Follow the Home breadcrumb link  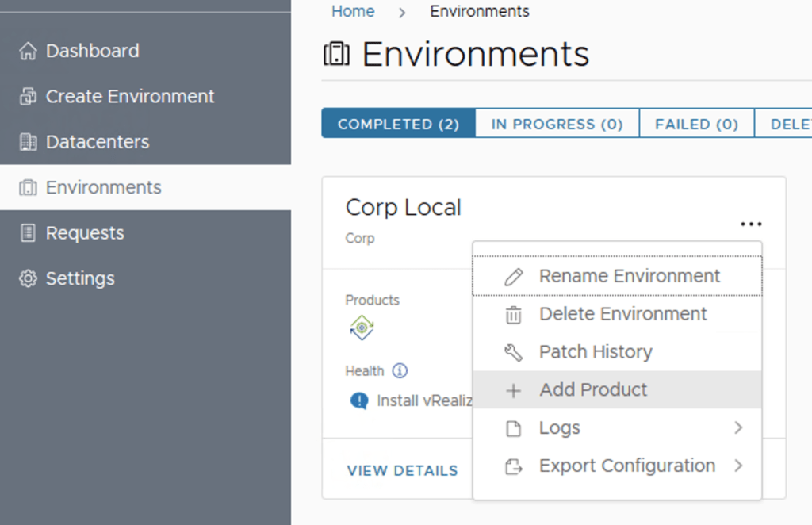pos(353,12)
